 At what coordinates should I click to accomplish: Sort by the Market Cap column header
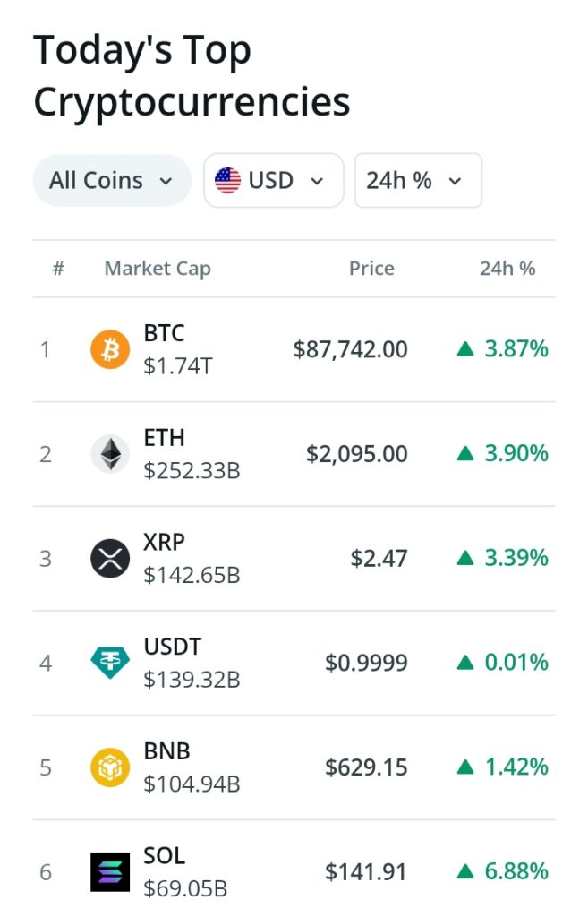click(158, 269)
